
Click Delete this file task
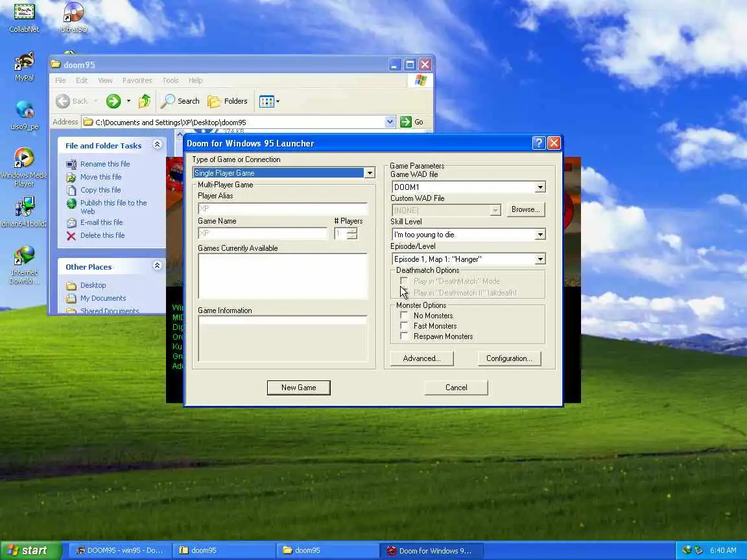point(102,235)
